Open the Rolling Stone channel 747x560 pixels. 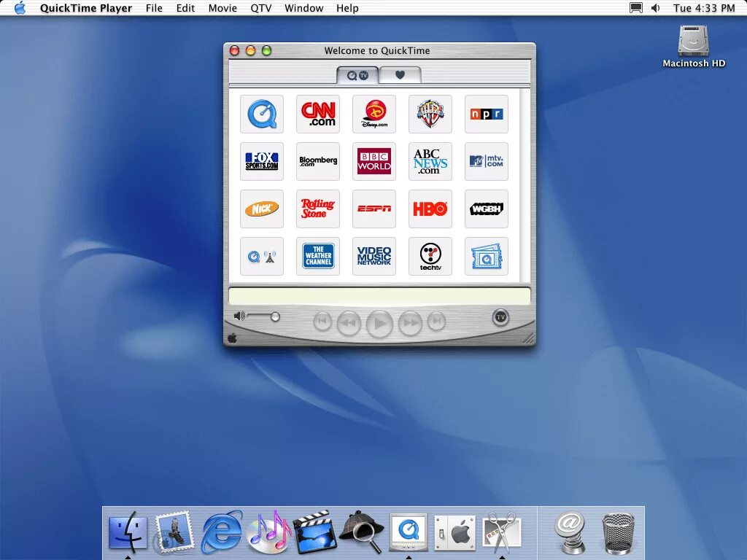(318, 209)
